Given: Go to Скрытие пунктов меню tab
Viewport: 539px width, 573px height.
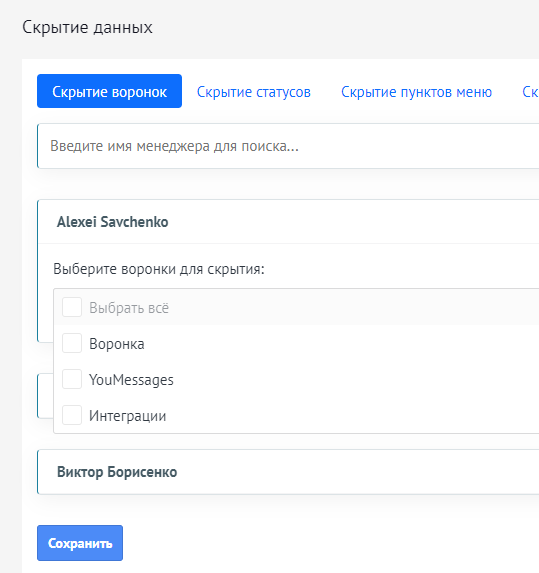Looking at the screenshot, I should tap(416, 92).
